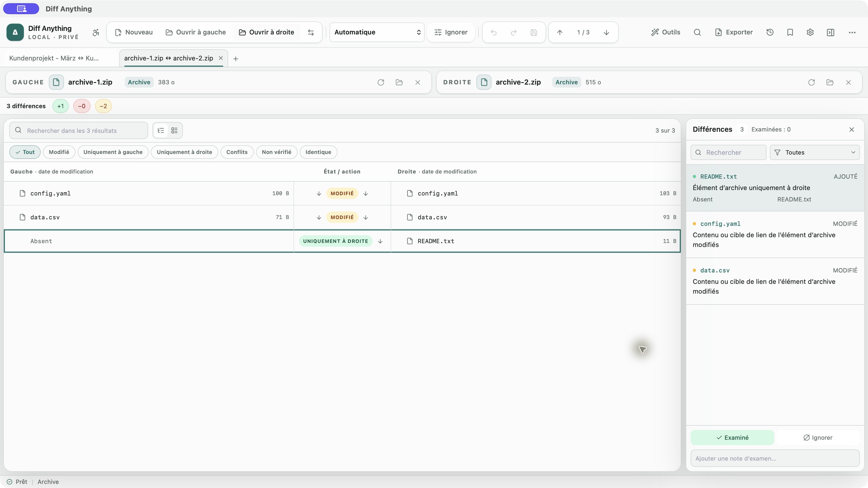Reload the right archive-2.zip file

pyautogui.click(x=811, y=82)
